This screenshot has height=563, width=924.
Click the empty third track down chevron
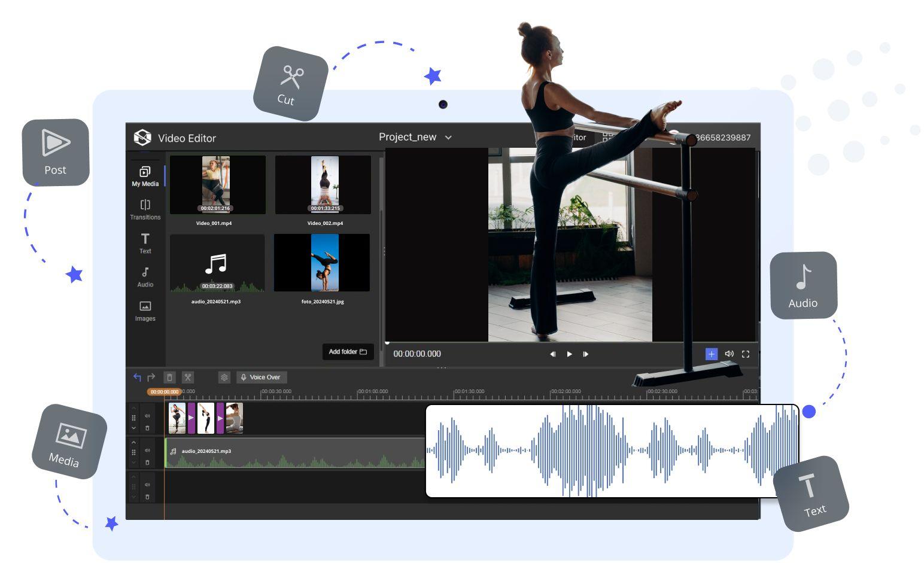pos(133,498)
